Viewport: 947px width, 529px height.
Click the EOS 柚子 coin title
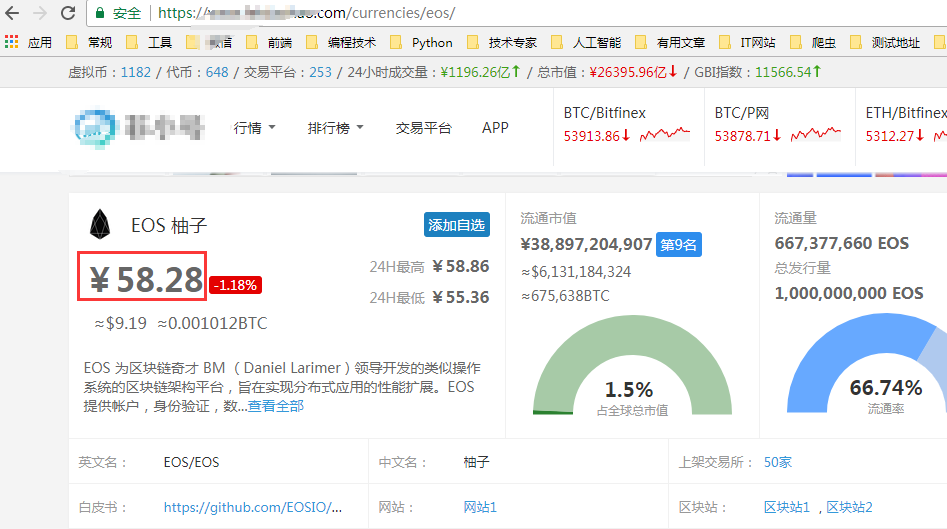tap(169, 225)
